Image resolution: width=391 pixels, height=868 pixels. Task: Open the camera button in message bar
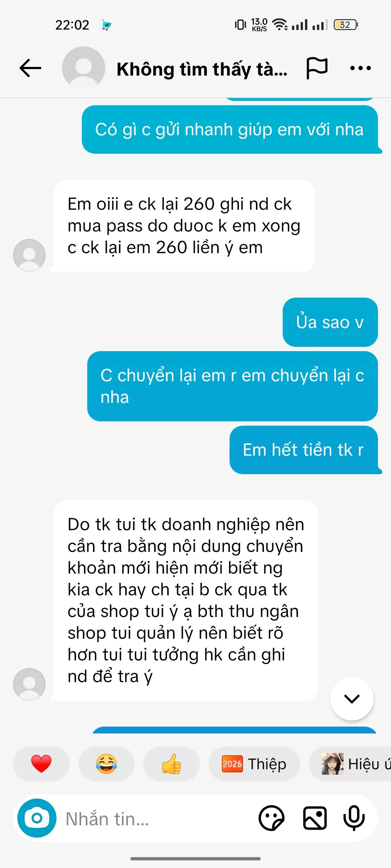pos(37,818)
